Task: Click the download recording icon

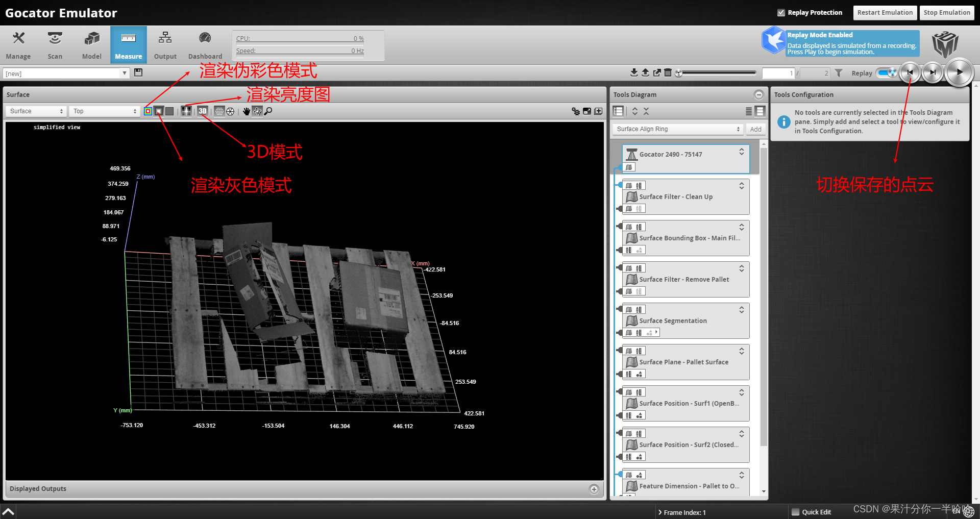Action: click(634, 72)
